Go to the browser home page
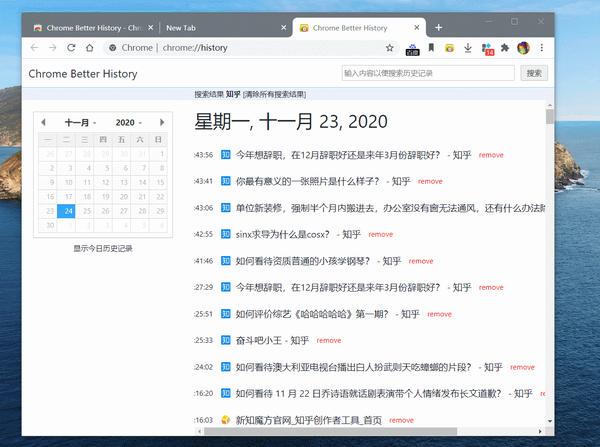Viewport: 600px width, 447px height. coord(90,48)
